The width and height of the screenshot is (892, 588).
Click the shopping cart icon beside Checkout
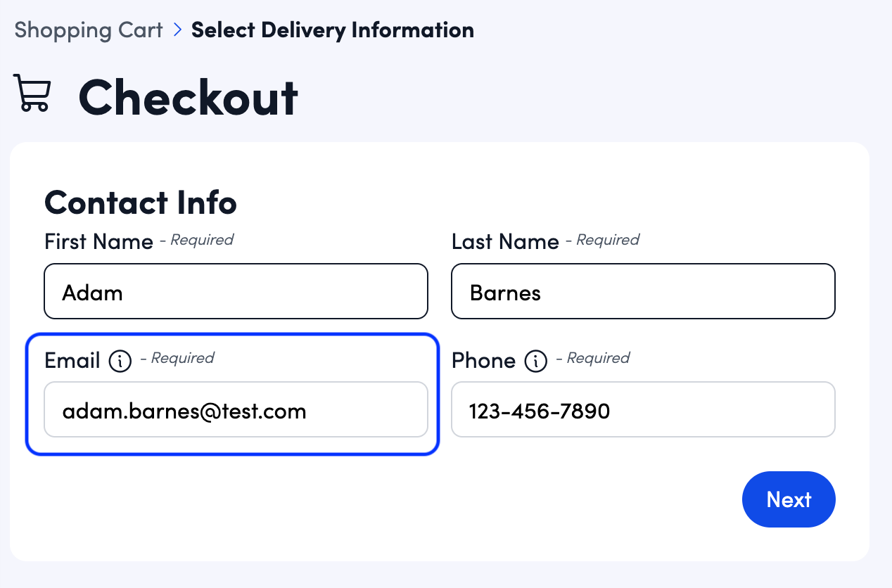[x=32, y=94]
